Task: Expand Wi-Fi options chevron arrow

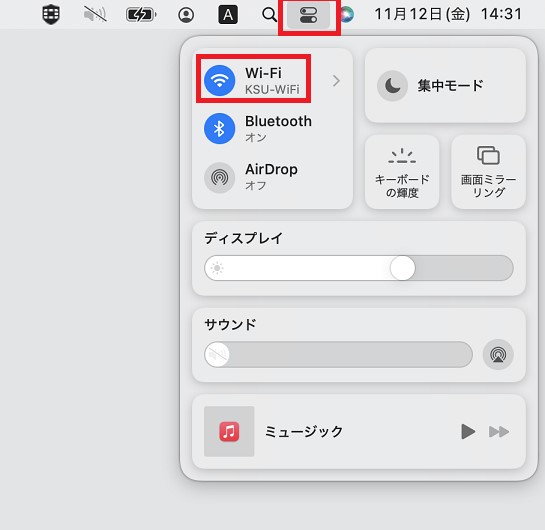Action: [x=336, y=81]
